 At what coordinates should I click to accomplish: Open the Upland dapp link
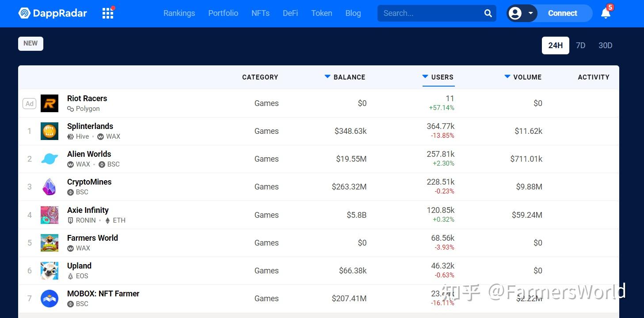[79, 266]
